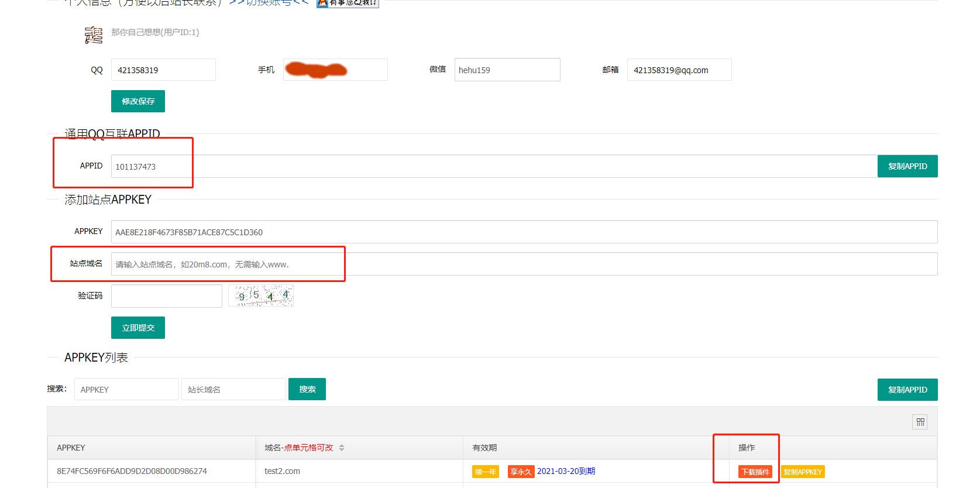Click the 续一年 renewal badge
The width and height of the screenshot is (980, 488).
(x=486, y=472)
